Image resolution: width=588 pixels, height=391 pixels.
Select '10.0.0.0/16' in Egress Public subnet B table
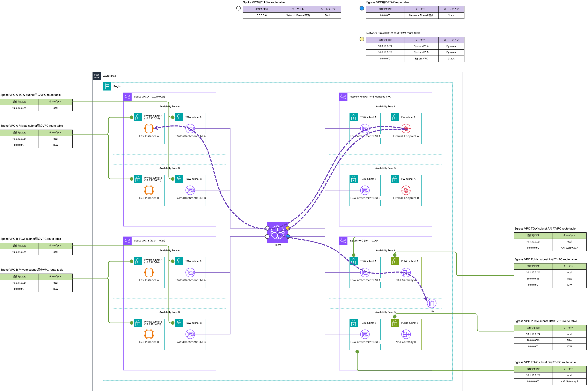(x=533, y=340)
